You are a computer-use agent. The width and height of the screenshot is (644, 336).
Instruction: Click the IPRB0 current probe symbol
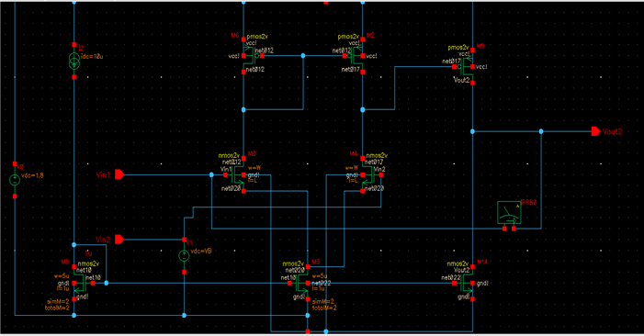tap(509, 212)
